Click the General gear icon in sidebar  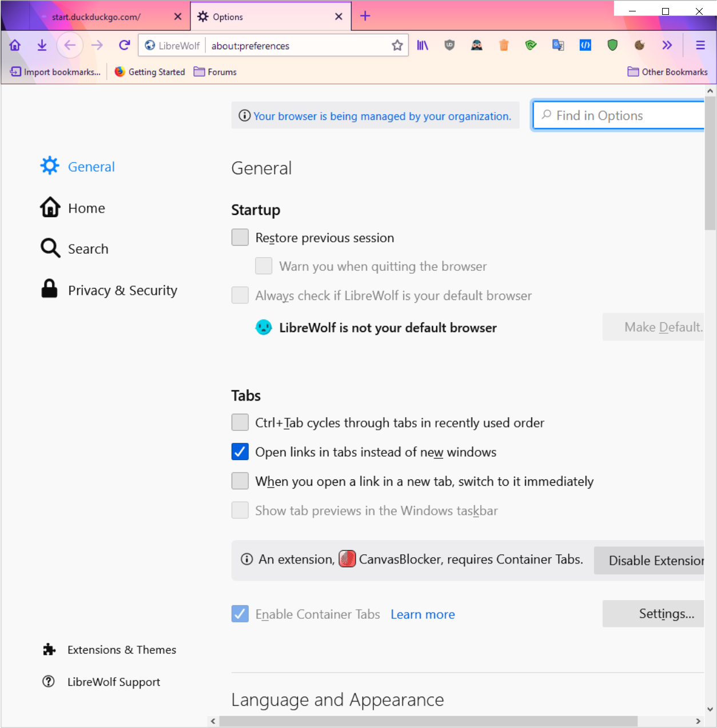point(50,166)
